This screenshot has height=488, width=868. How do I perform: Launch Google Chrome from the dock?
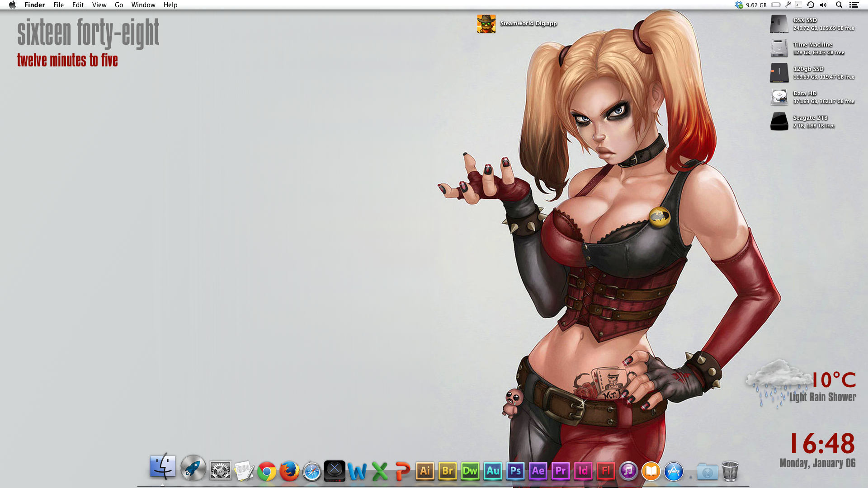[x=267, y=471]
